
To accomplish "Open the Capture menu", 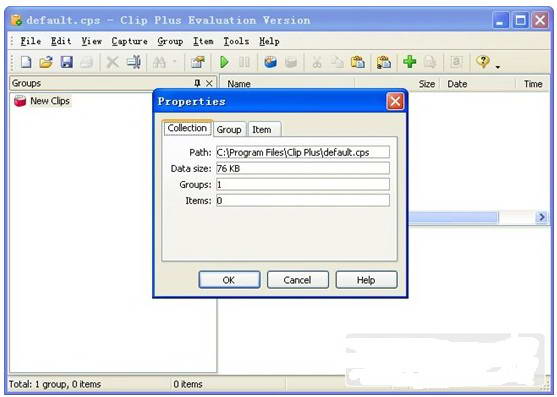I will (129, 41).
